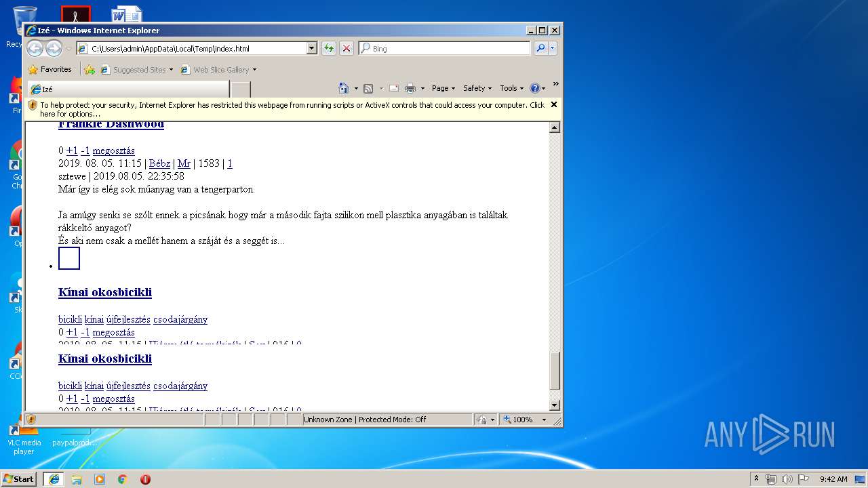Click the +1 link under Frankie Dashwood

(x=72, y=150)
